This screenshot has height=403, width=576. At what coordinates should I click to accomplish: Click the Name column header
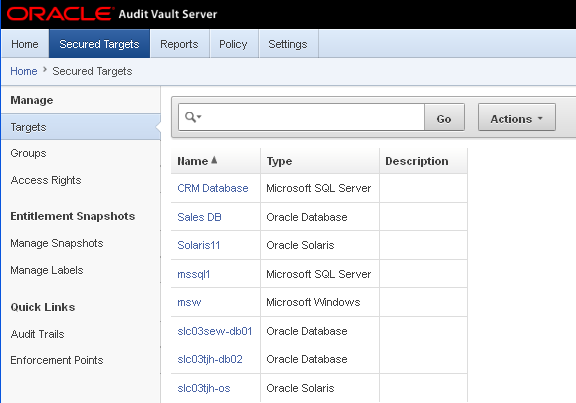(x=192, y=161)
